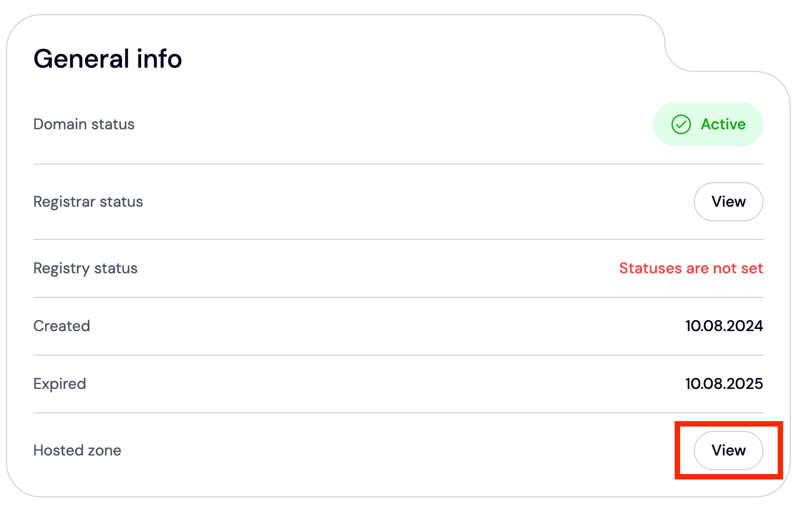Select the created date 10.08.2024
The width and height of the screenshot is (812, 516).
click(724, 326)
